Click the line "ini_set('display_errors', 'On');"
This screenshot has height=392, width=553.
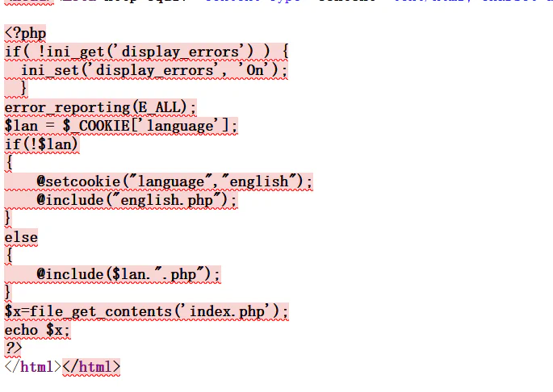pyautogui.click(x=154, y=70)
